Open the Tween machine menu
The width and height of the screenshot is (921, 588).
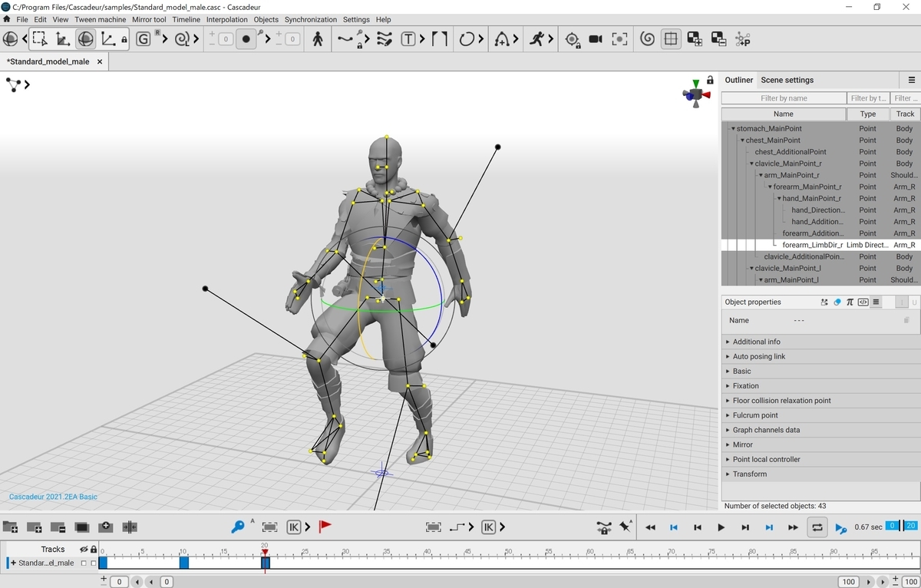tap(100, 19)
